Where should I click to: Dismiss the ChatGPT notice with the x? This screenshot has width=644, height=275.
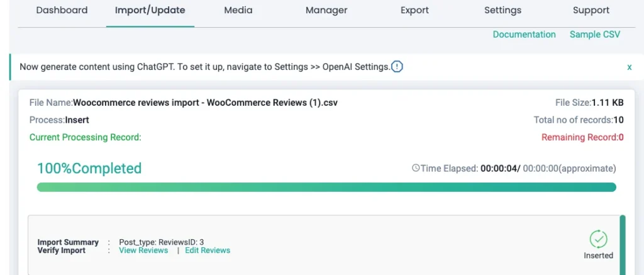pyautogui.click(x=629, y=67)
